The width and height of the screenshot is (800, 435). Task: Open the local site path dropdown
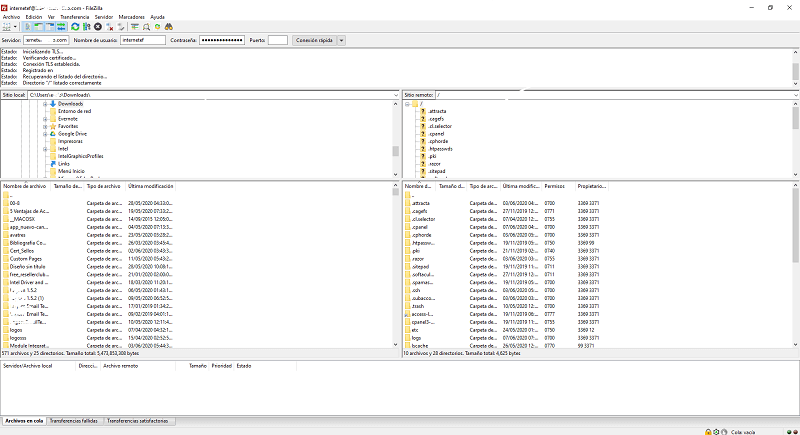pos(395,95)
